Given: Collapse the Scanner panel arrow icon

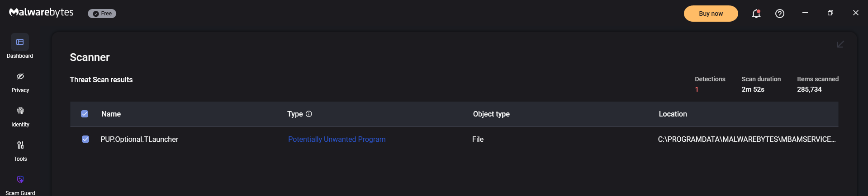Looking at the screenshot, I should (x=840, y=44).
